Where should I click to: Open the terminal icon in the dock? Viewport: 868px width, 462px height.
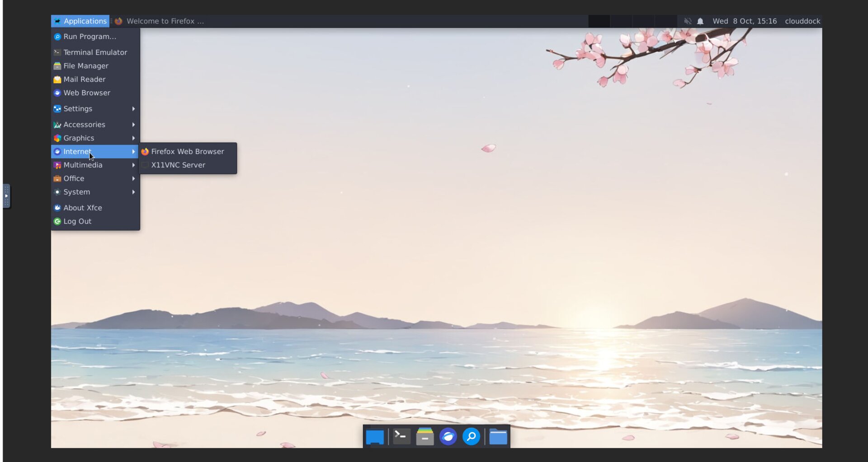(x=401, y=437)
